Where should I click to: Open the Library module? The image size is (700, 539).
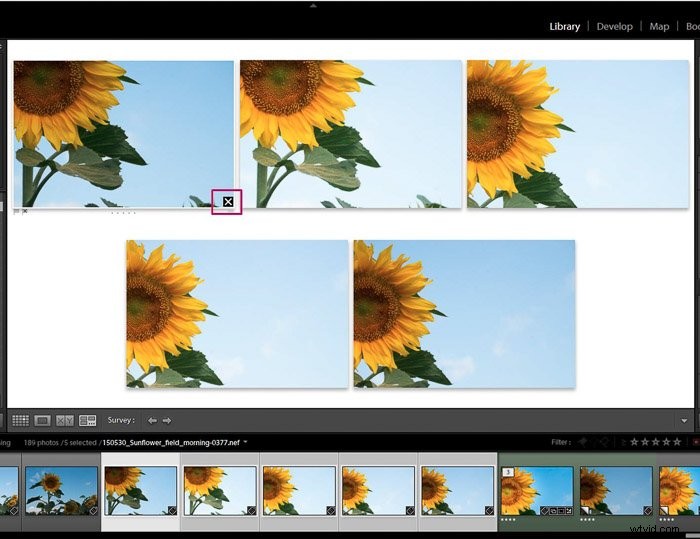[564, 26]
